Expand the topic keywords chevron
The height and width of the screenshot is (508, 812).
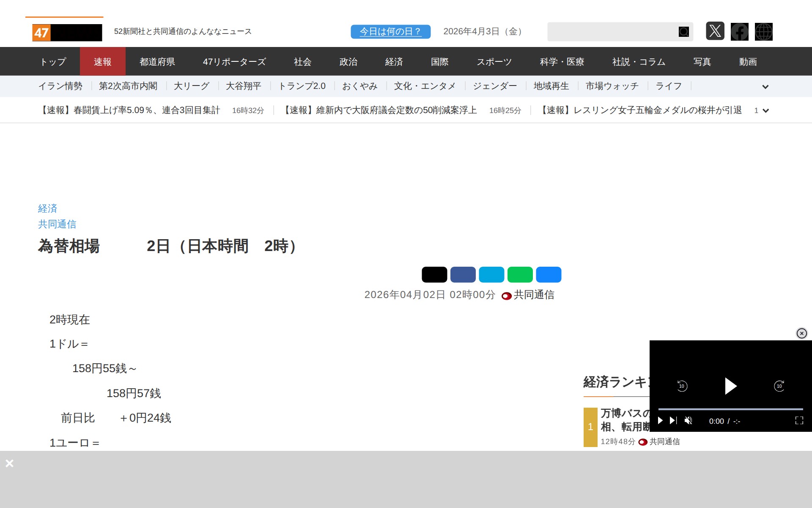tap(765, 87)
